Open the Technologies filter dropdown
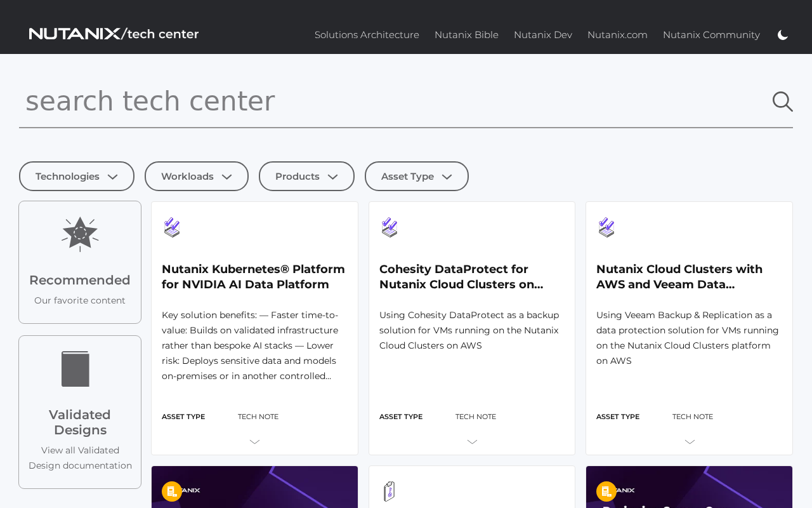The width and height of the screenshot is (812, 508). (76, 176)
